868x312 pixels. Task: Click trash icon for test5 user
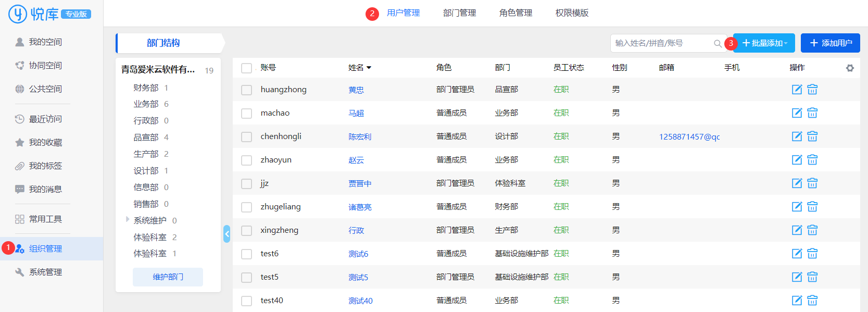(x=812, y=277)
